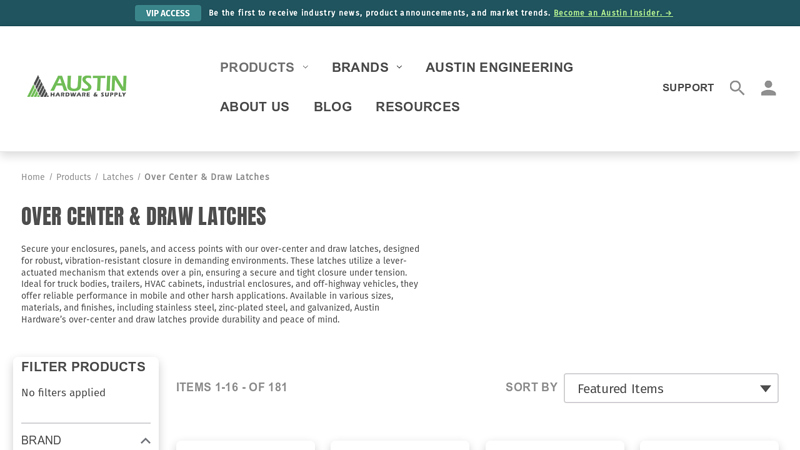Image resolution: width=800 pixels, height=450 pixels.
Task: Expand the Products menu
Action: point(257,67)
